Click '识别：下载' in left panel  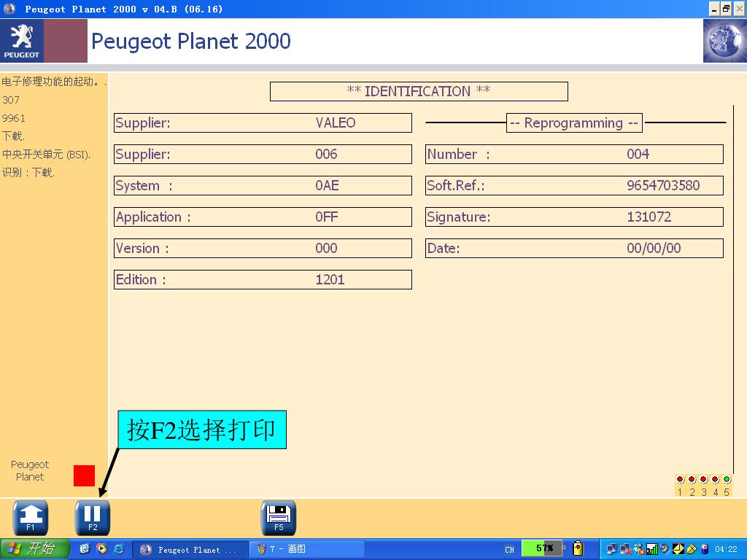click(x=28, y=172)
